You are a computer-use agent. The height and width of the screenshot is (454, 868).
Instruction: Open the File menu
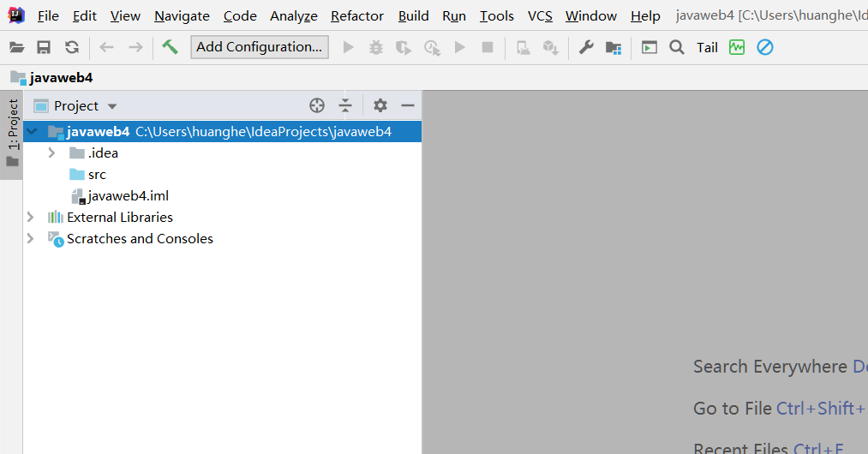(x=48, y=16)
